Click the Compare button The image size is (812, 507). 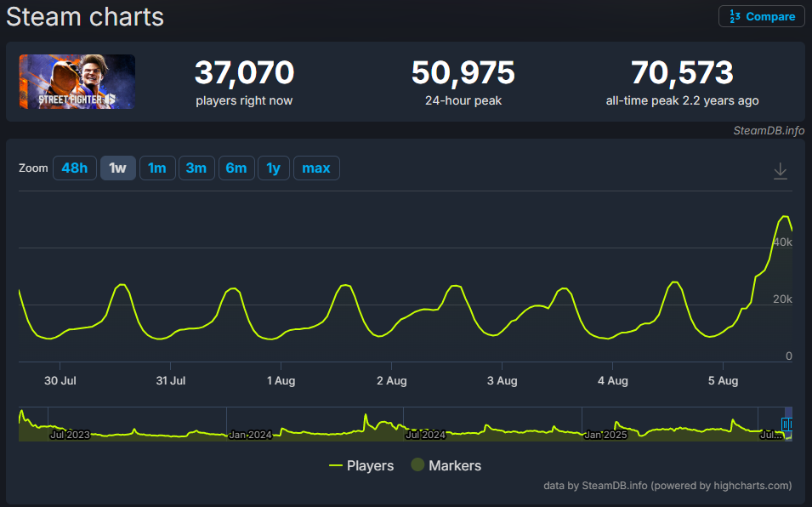(x=761, y=16)
